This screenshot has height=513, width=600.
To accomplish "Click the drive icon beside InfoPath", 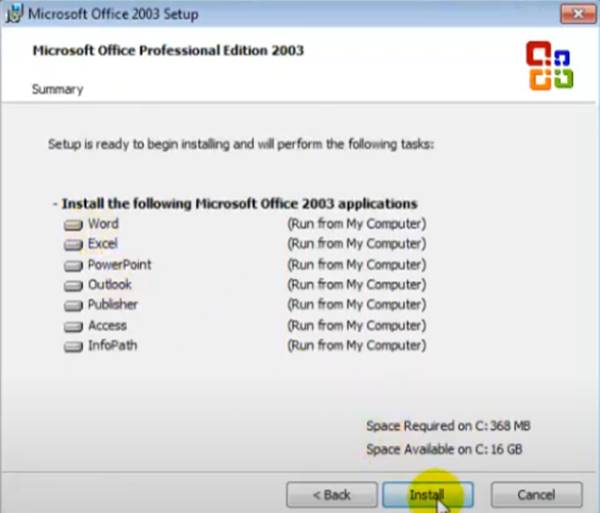I will (73, 347).
